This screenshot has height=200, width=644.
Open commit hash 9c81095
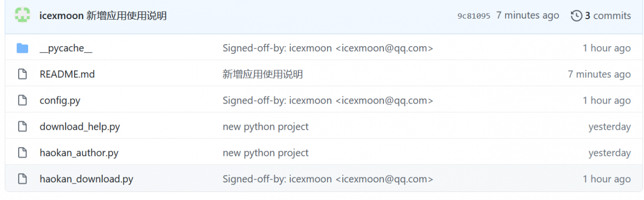coord(473,16)
